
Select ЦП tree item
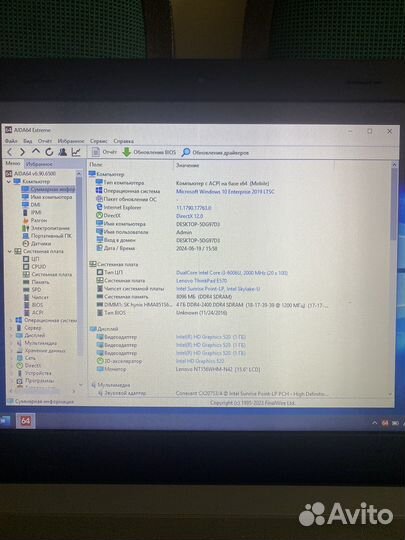click(31, 259)
